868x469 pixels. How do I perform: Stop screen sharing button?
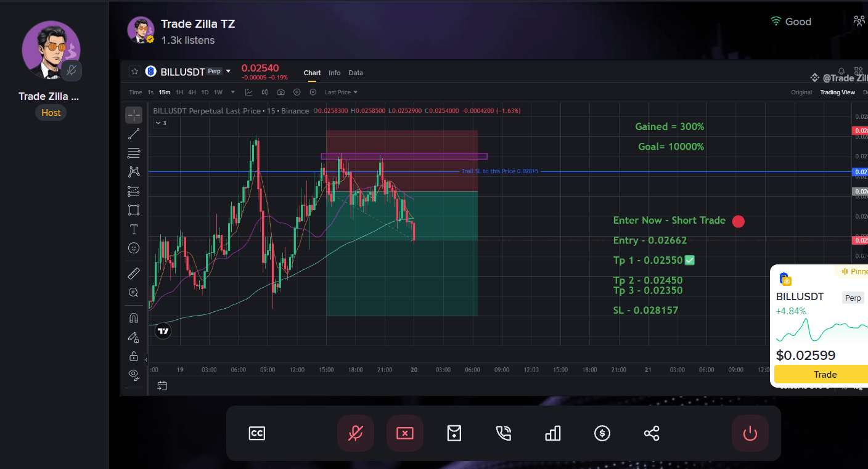(405, 433)
